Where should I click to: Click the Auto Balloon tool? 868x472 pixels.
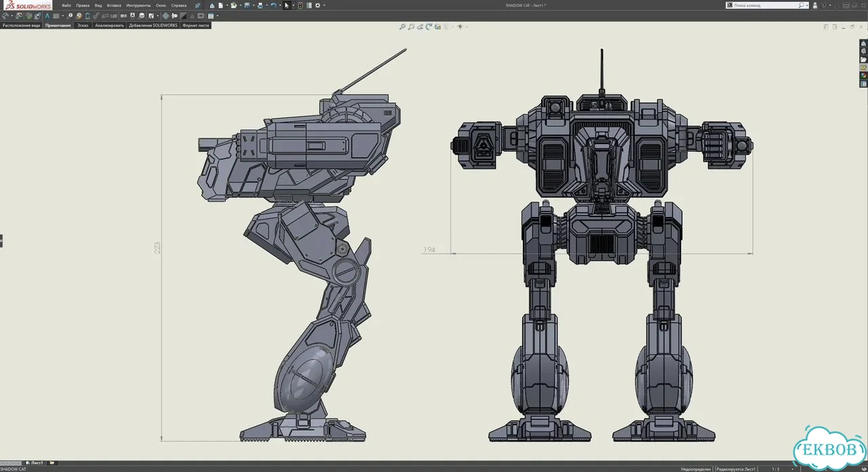79,16
